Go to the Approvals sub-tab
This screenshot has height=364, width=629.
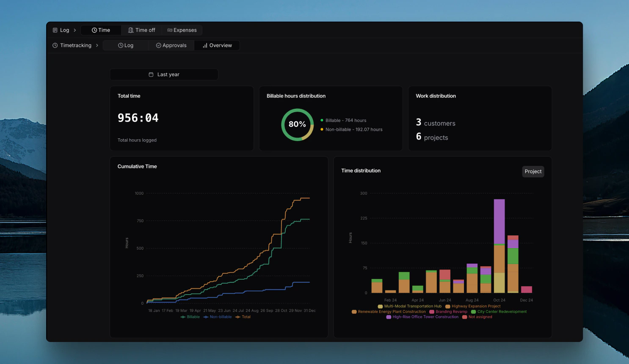(x=171, y=45)
